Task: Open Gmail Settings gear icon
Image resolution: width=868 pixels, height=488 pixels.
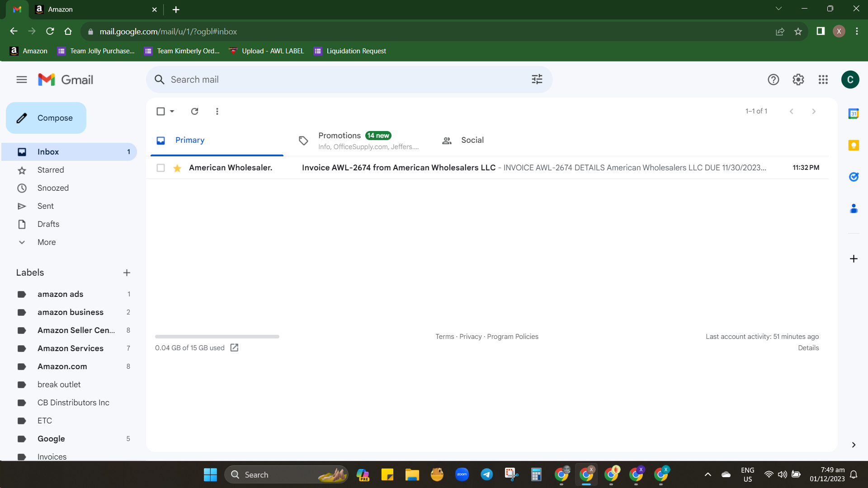Action: [x=798, y=80]
